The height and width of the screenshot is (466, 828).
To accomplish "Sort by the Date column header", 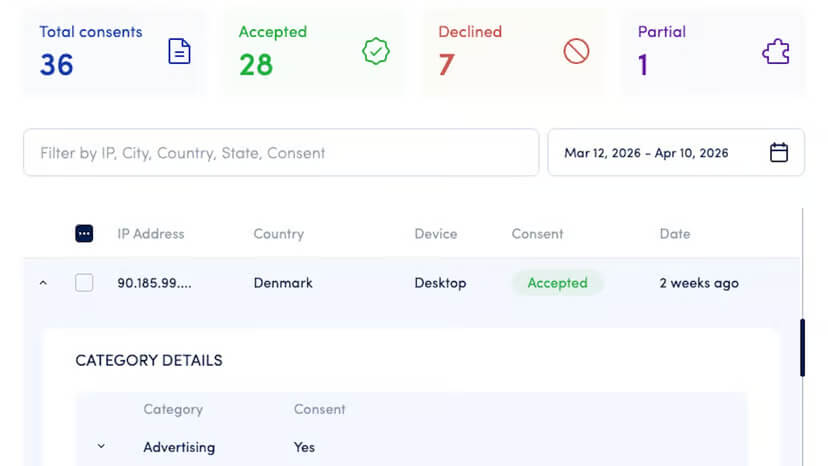I will click(674, 234).
